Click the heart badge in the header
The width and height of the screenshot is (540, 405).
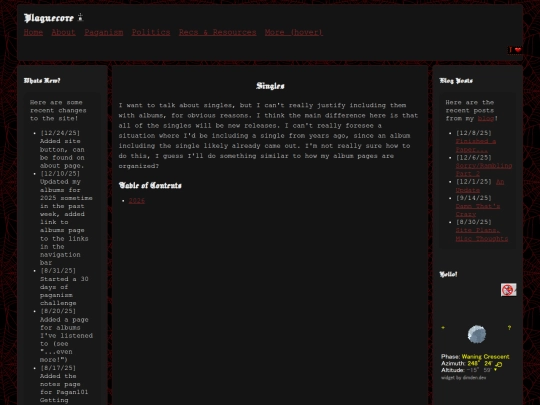[x=515, y=50]
